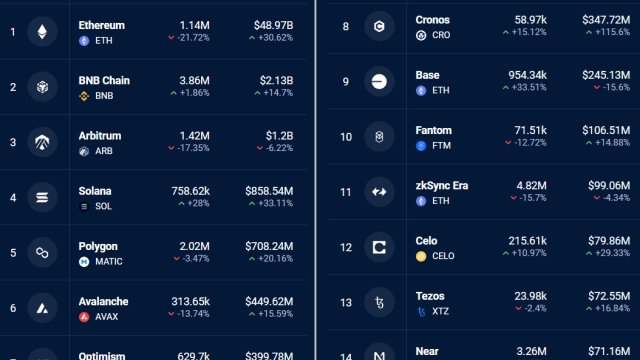Click the Avalanche triangle logo icon
The width and height of the screenshot is (640, 360).
(x=42, y=308)
